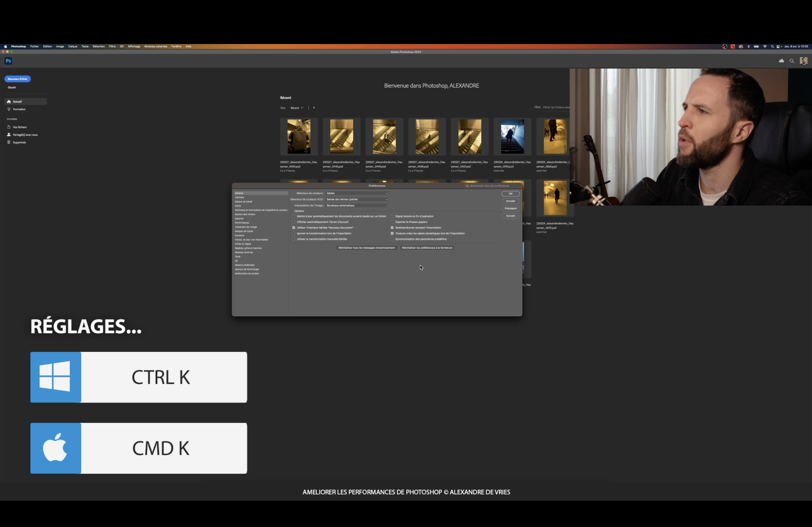Click the Wi-Fi icon in menu bar
812x527 pixels.
(x=764, y=46)
